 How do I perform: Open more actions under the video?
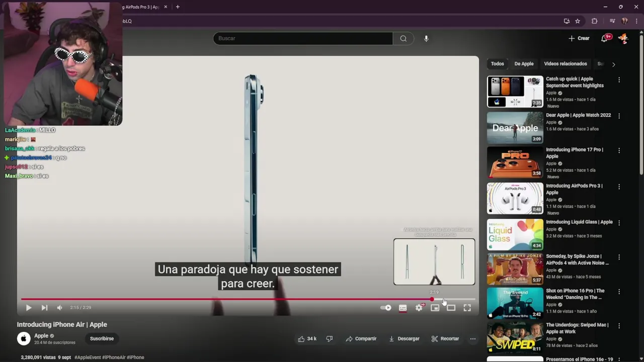[x=472, y=339]
